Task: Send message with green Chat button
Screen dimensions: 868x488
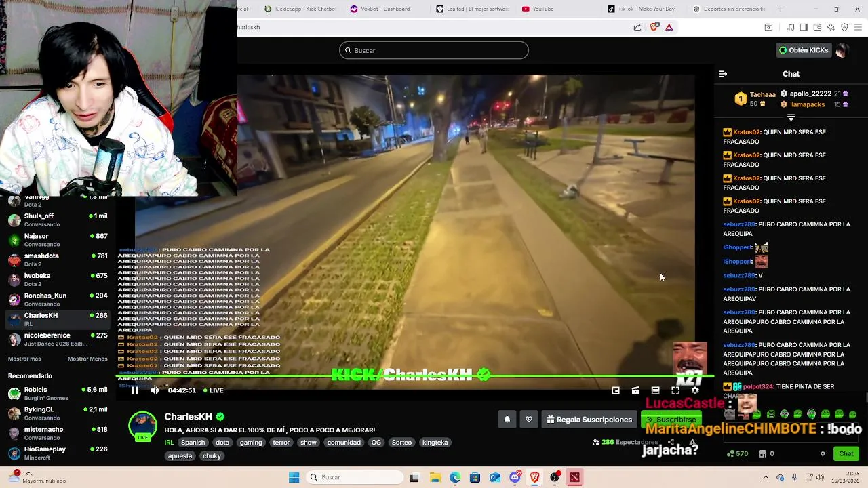Action: tap(846, 453)
